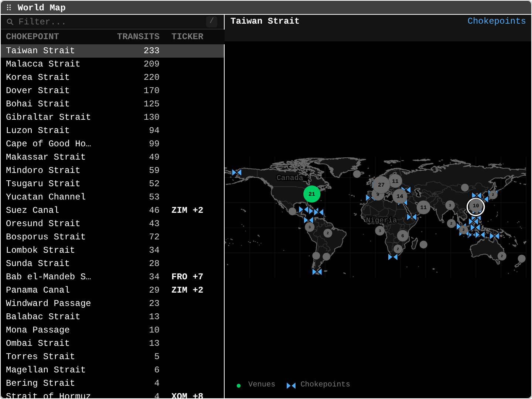The image size is (532, 399).
Task: Sort by the TICKER column header
Action: [187, 37]
